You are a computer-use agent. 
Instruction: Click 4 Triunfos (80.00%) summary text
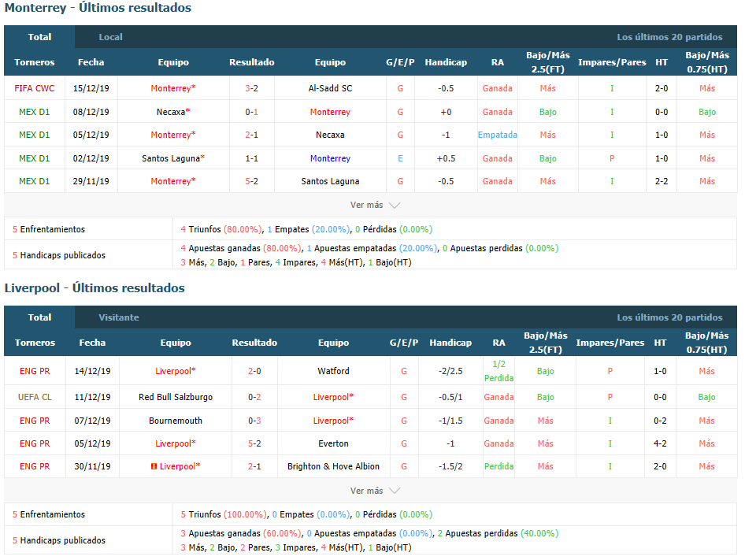pos(221,230)
